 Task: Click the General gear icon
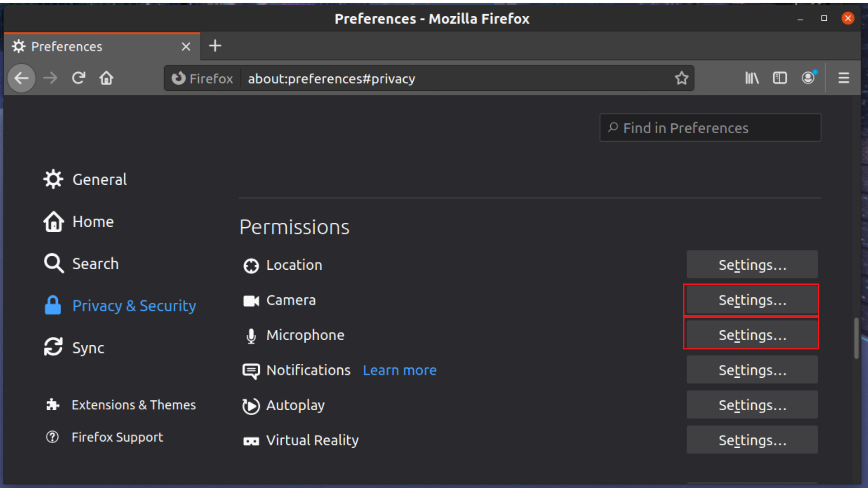[x=53, y=179]
